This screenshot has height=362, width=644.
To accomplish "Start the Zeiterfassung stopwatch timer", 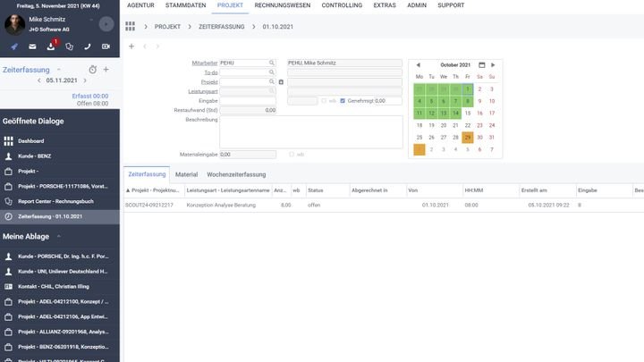I will (92, 69).
